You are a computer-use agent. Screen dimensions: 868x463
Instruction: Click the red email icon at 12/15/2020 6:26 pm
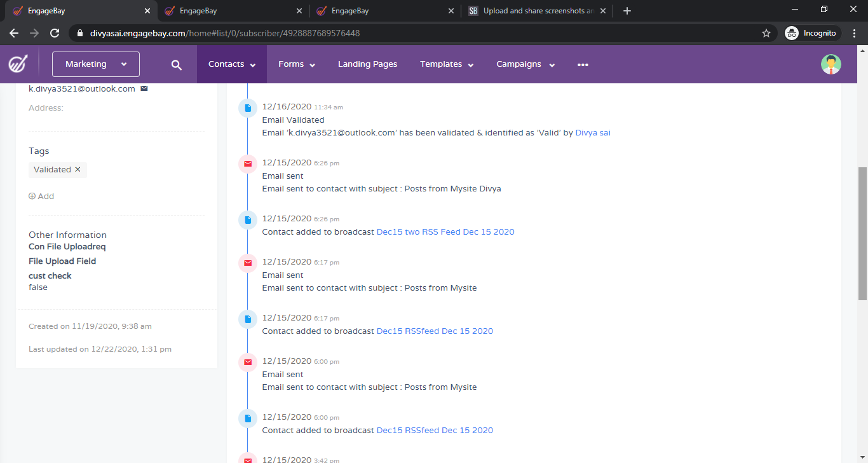point(248,164)
